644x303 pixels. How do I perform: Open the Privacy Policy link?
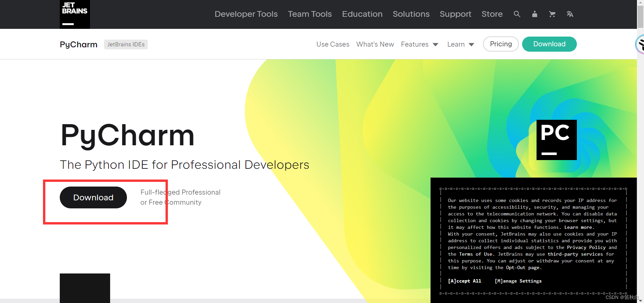(587, 247)
